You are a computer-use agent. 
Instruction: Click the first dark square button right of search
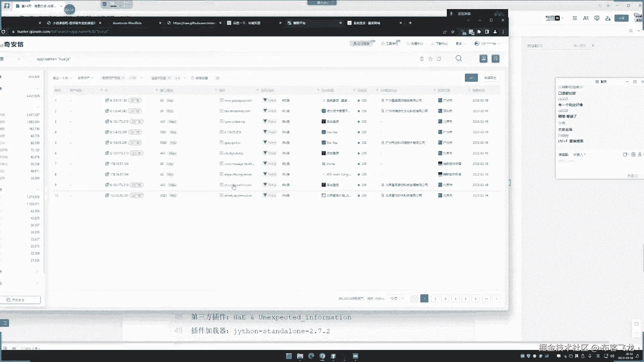483,59
